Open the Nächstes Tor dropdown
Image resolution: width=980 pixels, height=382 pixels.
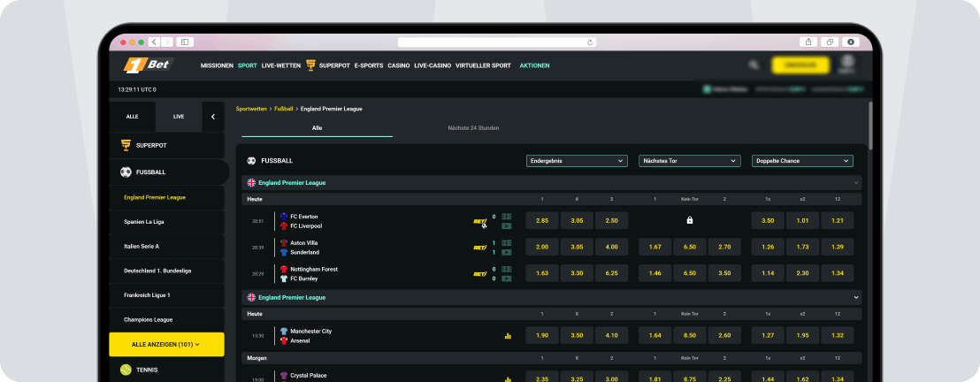tap(689, 161)
